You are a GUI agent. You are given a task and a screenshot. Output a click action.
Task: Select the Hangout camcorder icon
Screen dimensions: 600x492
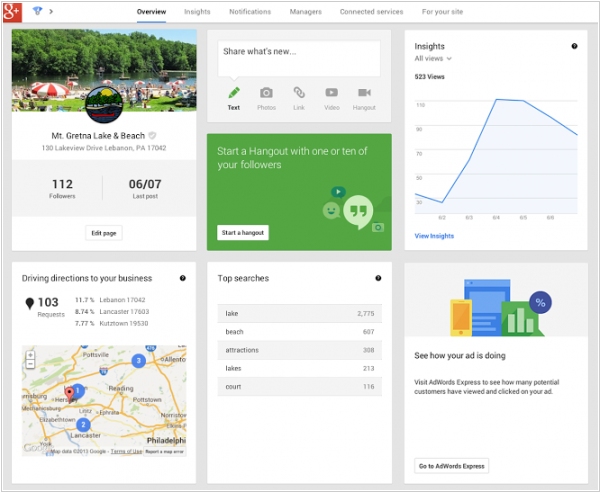coord(364,93)
